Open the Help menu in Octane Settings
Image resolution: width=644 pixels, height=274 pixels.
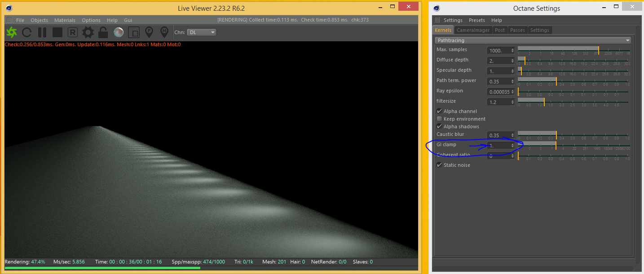tap(496, 20)
